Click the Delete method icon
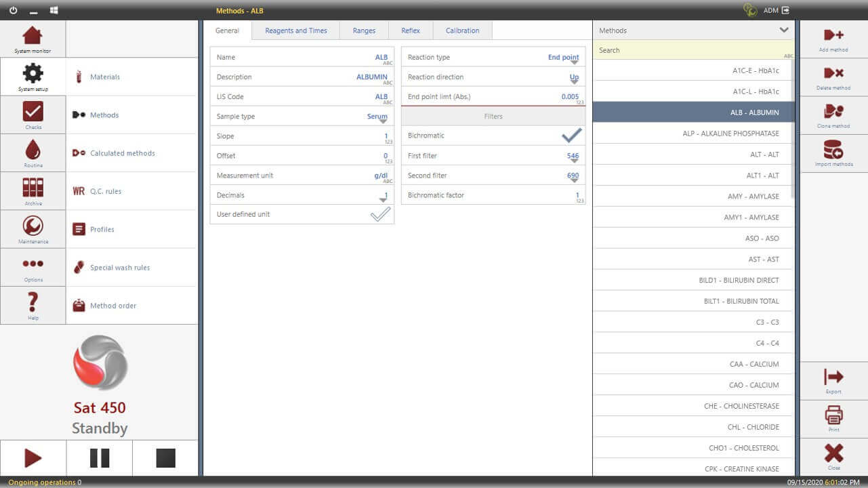 coord(833,73)
